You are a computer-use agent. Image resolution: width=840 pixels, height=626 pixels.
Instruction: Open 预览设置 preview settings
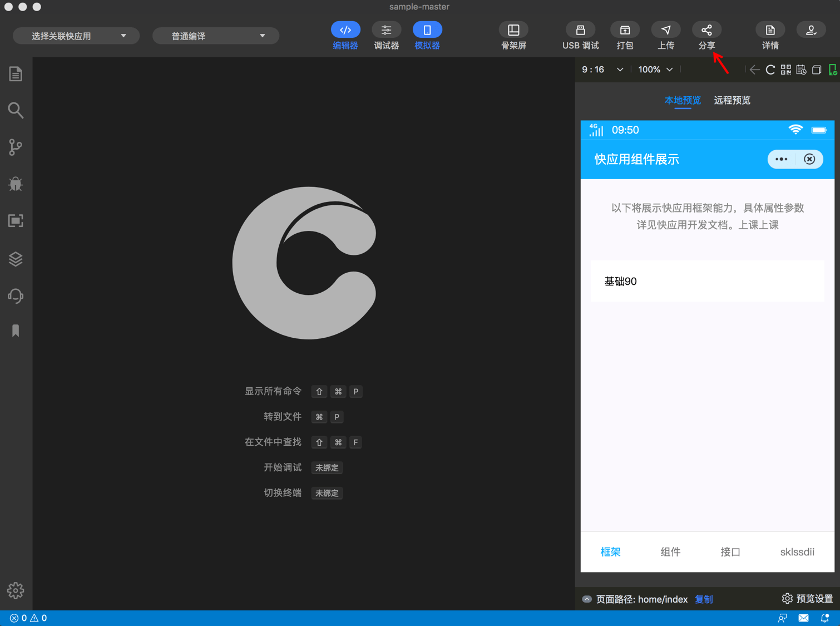point(807,599)
